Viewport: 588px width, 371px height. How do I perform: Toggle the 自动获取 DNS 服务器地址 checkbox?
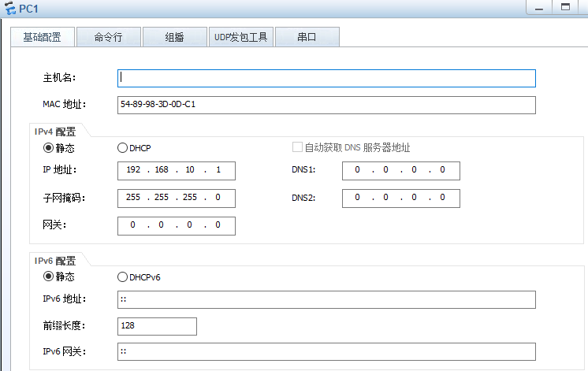point(297,147)
